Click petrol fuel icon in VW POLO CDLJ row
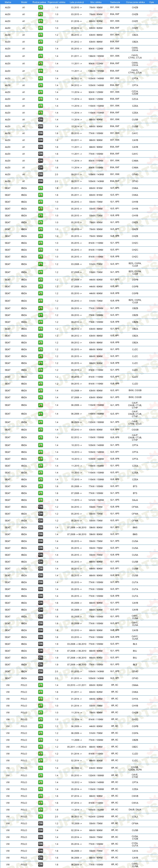The height and width of the screenshot is (868, 158). tap(41, 816)
